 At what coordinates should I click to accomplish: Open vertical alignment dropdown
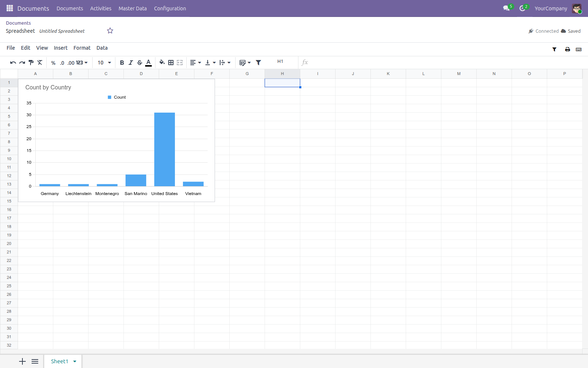click(x=210, y=63)
